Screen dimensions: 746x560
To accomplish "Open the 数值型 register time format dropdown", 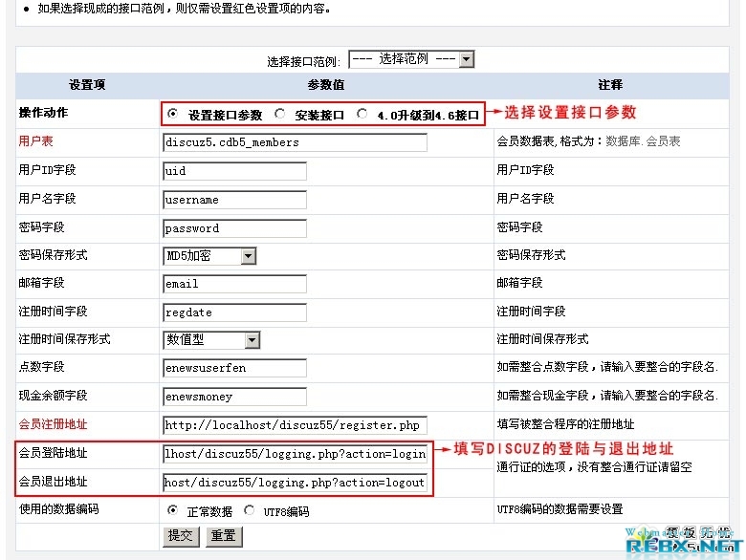I will [211, 340].
